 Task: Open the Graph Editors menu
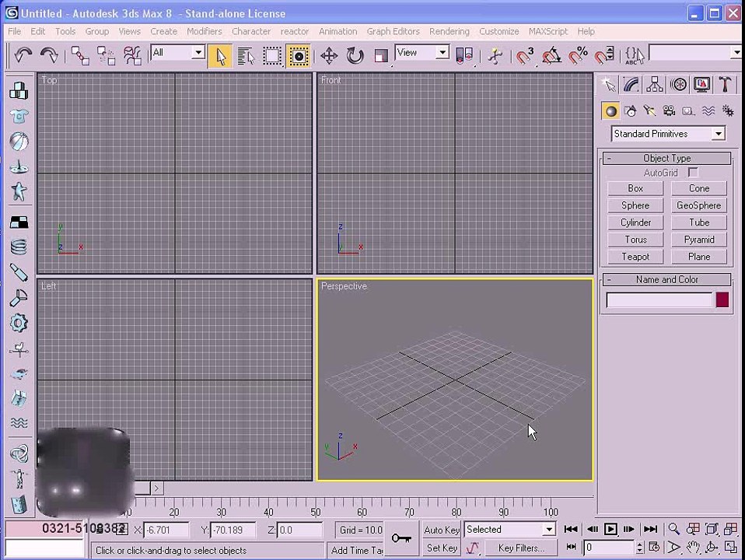[x=393, y=31]
